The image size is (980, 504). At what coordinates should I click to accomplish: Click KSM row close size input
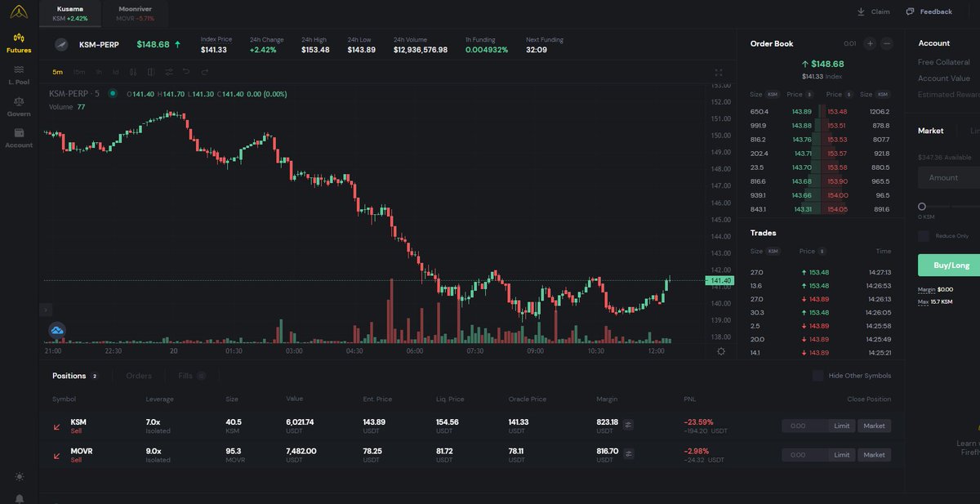pyautogui.click(x=805, y=426)
